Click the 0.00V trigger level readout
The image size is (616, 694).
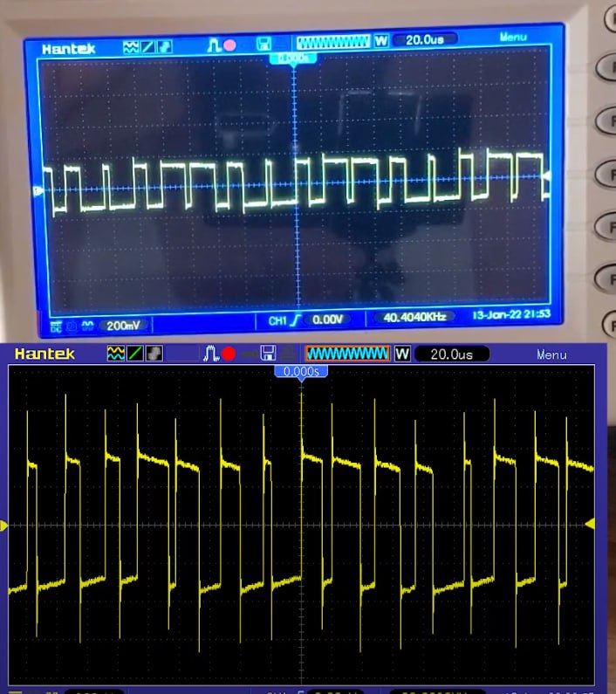point(328,320)
